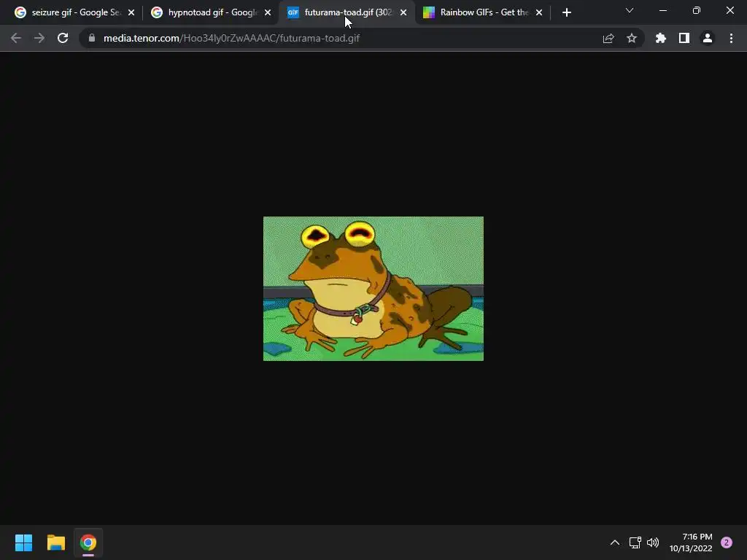Go forward to the next page
This screenshot has height=560, width=747.
coord(39,38)
